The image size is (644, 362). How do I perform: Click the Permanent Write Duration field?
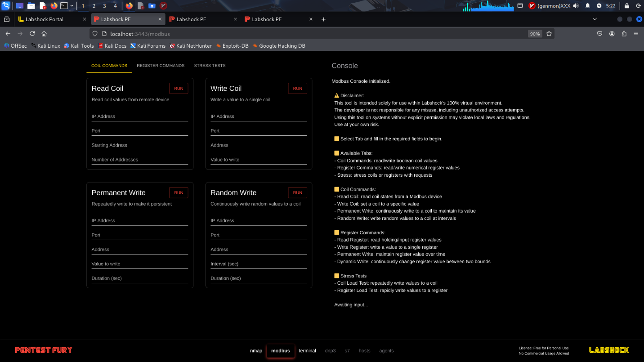(139, 278)
